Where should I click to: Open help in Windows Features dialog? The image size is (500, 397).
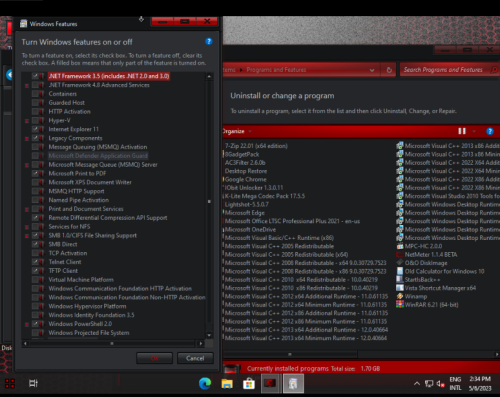click(209, 41)
